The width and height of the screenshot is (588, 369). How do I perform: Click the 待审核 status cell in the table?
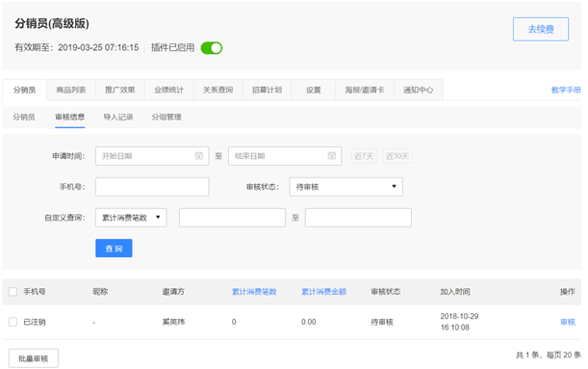[x=382, y=322]
